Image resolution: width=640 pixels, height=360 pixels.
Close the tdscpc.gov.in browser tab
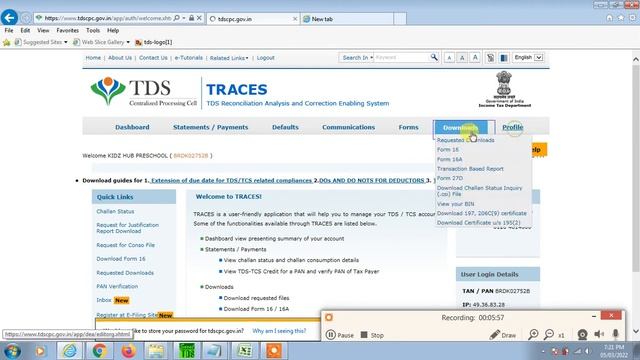pos(295,19)
